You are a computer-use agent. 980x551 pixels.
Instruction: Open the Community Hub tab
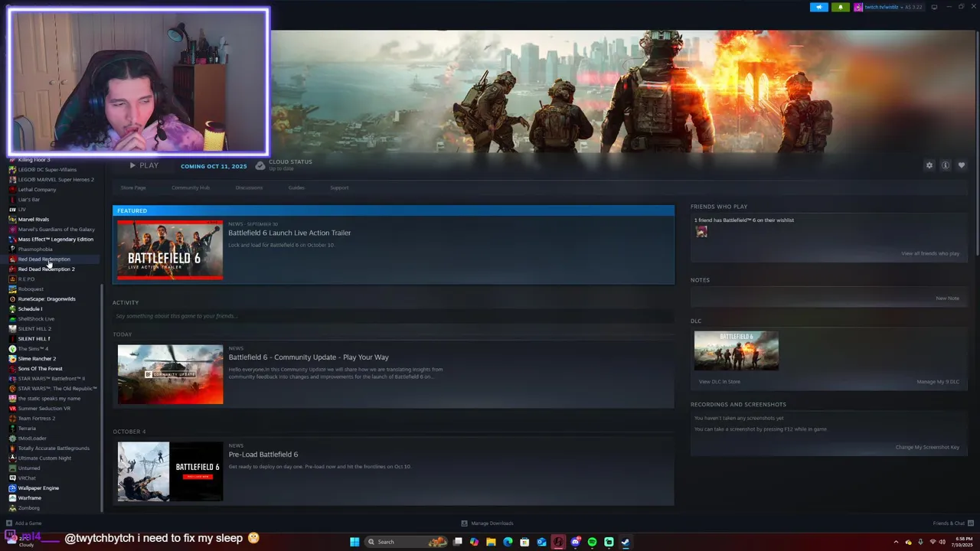tap(191, 187)
